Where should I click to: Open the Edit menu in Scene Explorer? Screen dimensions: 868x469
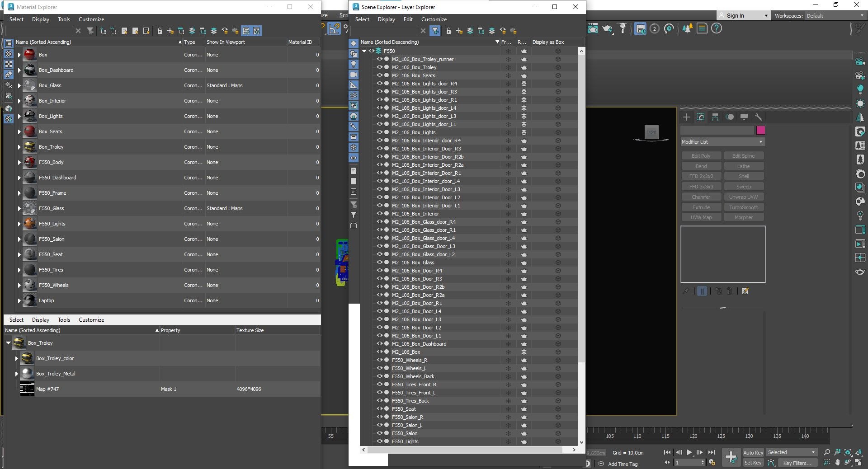(408, 19)
